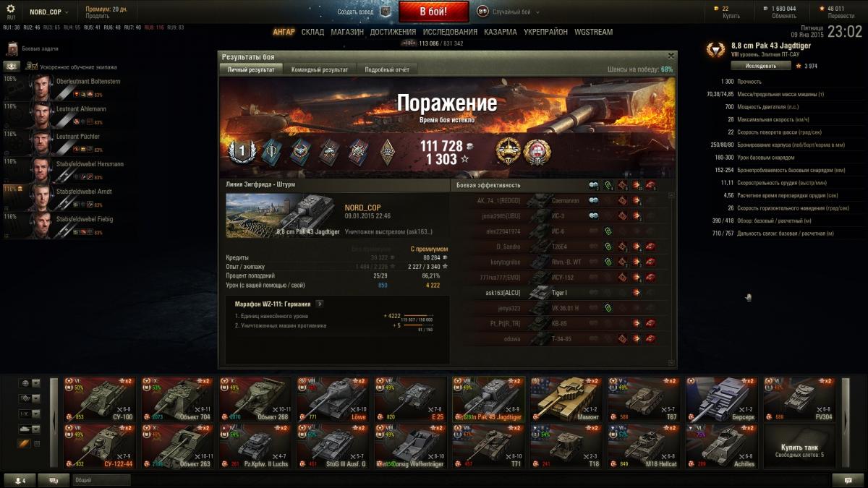Viewport: 868px width, 488px height.
Task: Toggle the favorites filter checkbox in tank carousel
Action: point(37,443)
